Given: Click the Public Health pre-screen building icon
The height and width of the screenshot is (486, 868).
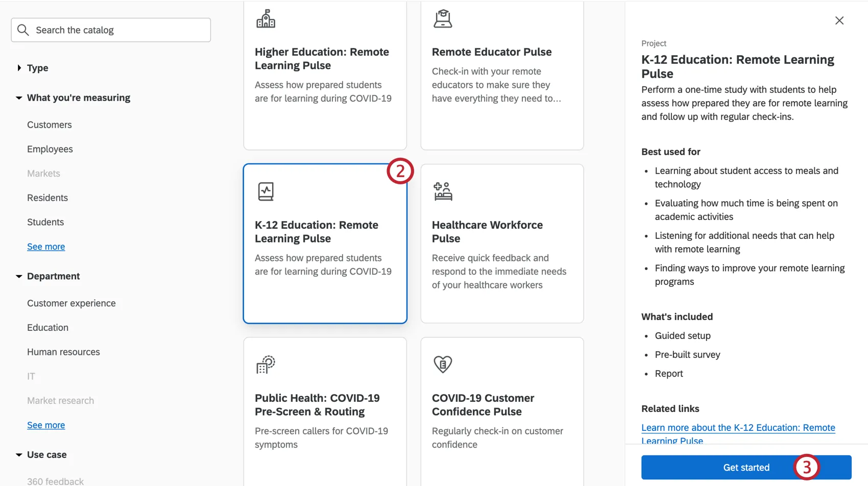Looking at the screenshot, I should [x=266, y=364].
